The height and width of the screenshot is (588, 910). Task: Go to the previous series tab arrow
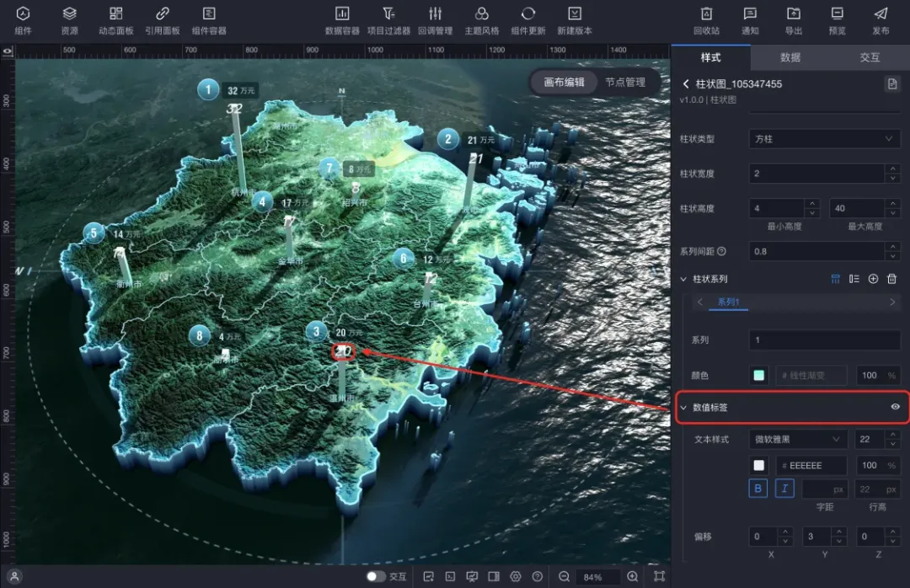click(x=700, y=302)
